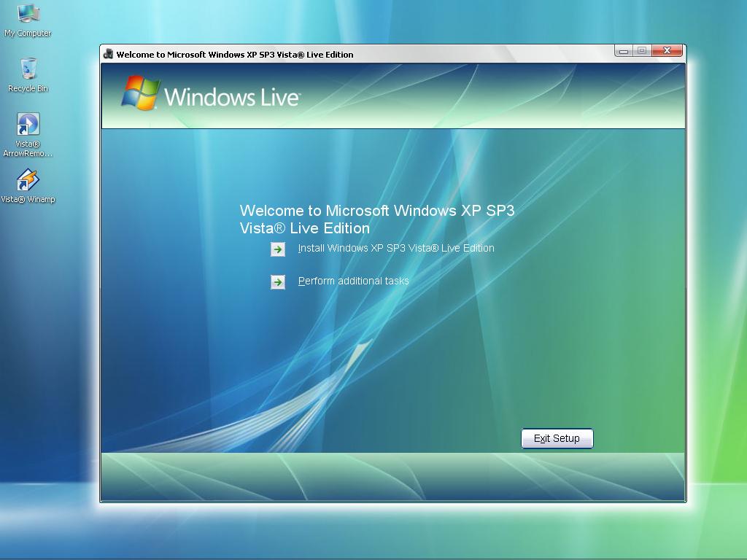Click the Windows Live flag logo
The height and width of the screenshot is (560, 747).
tap(141, 93)
